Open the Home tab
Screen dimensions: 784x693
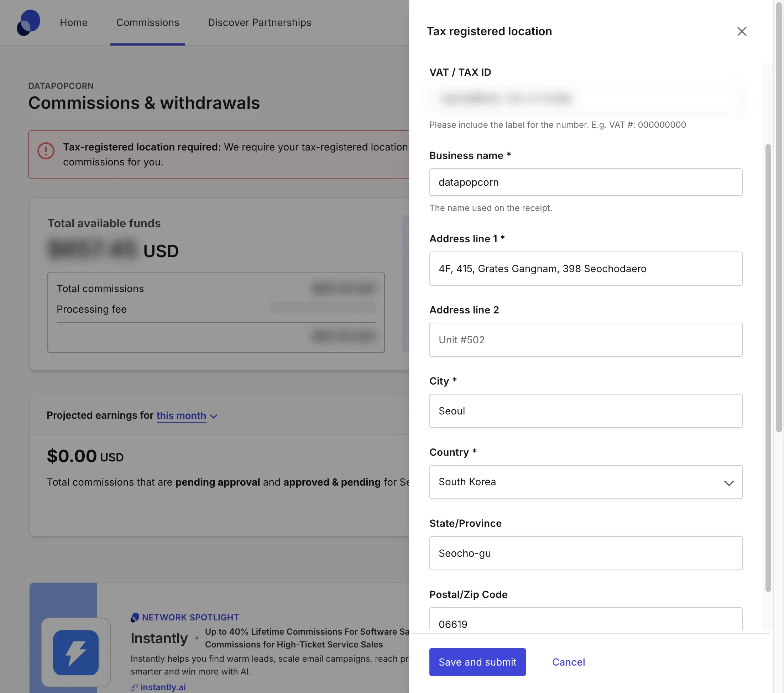click(74, 23)
